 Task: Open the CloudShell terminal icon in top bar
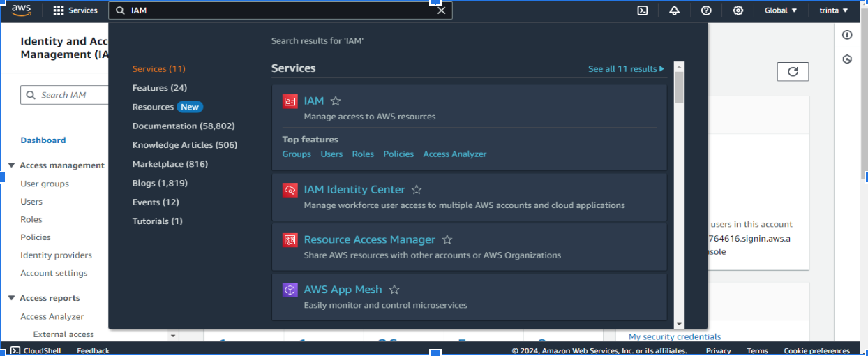(643, 10)
